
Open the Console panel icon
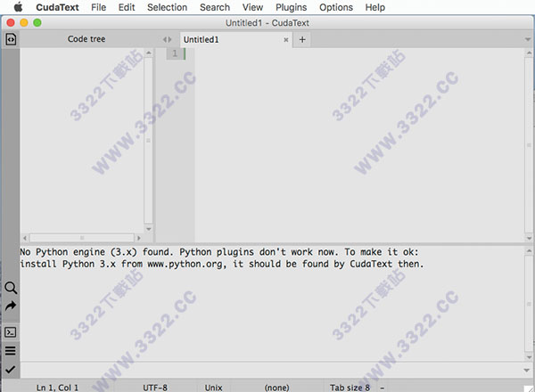pyautogui.click(x=11, y=332)
